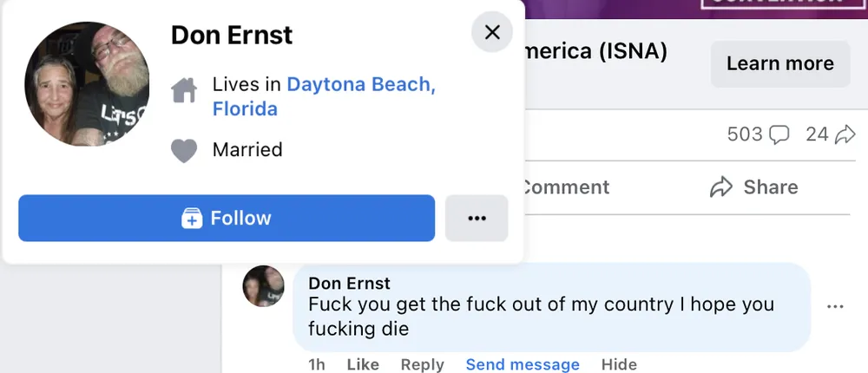This screenshot has height=373, width=868.
Task: View the 24 shares arrow icon
Action: pos(844,134)
